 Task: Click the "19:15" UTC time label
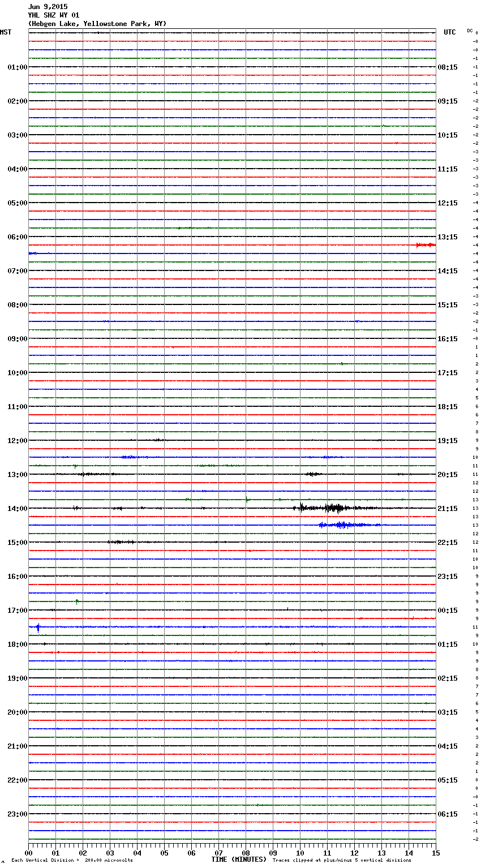(x=448, y=441)
